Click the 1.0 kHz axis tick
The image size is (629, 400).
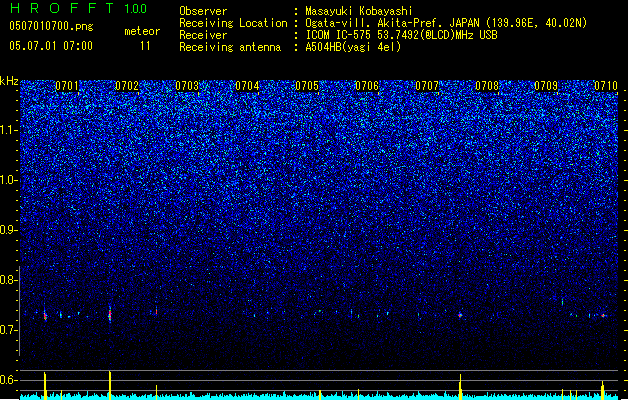point(9,180)
